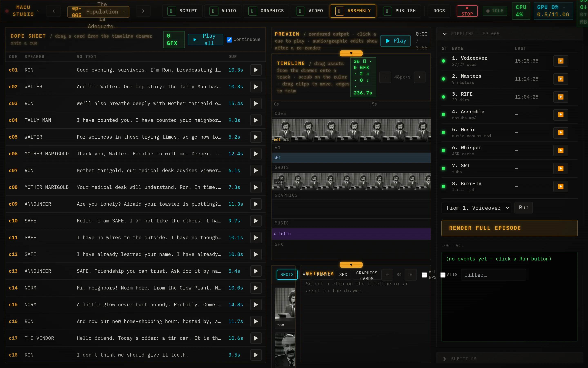Decrease drawer thumbnail size
Image resolution: width=588 pixels, height=368 pixels.
[x=387, y=275]
